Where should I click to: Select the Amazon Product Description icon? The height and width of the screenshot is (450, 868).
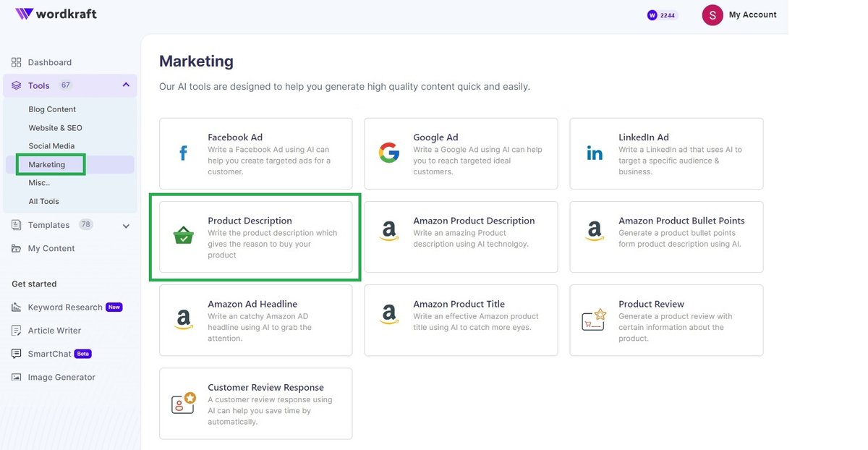(x=388, y=232)
